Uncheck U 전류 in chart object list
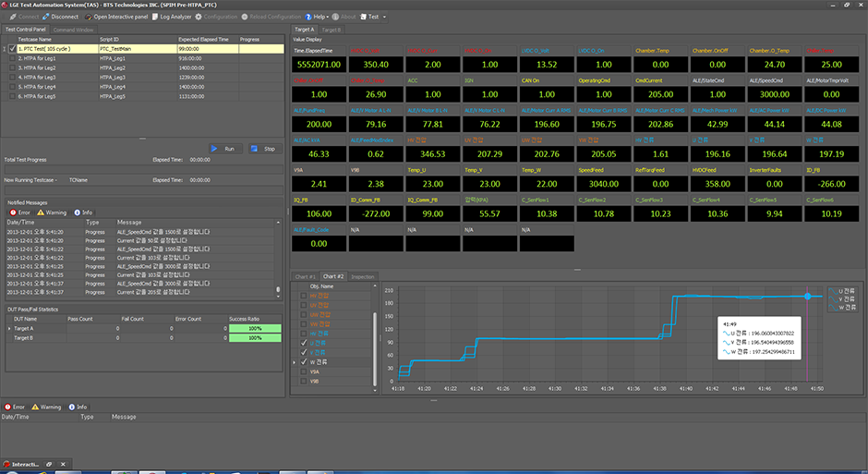The width and height of the screenshot is (868, 474). 304,343
